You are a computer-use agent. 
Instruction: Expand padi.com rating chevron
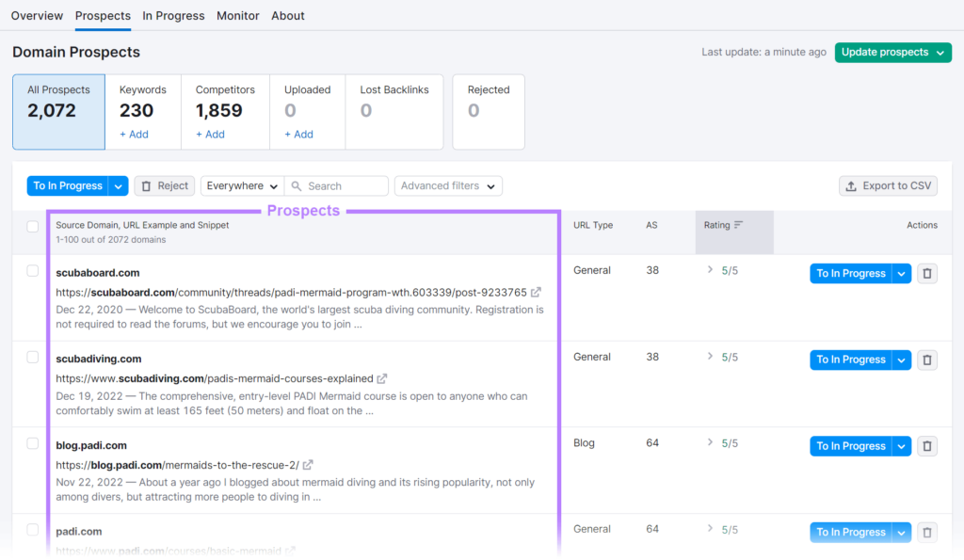point(710,529)
